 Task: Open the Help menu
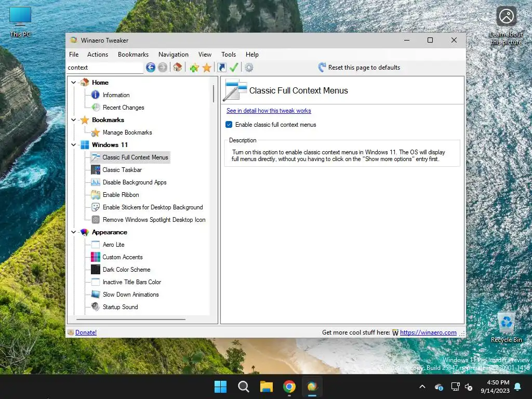tap(252, 54)
